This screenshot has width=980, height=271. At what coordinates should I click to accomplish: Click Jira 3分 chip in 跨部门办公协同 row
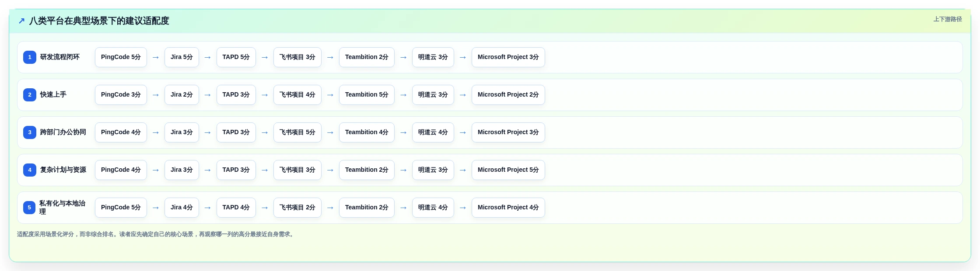click(x=182, y=132)
